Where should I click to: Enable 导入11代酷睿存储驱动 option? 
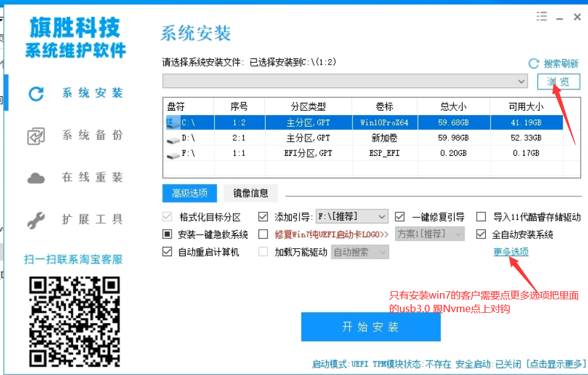(482, 217)
